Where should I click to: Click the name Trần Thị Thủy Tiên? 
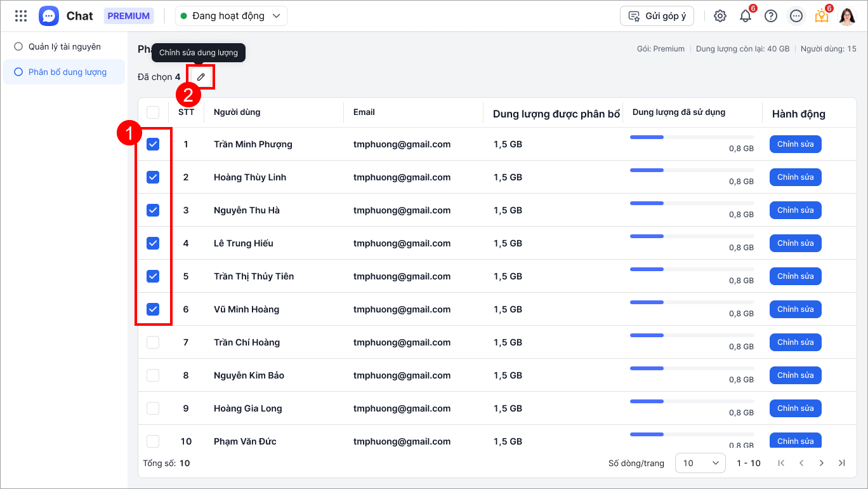[x=254, y=276]
